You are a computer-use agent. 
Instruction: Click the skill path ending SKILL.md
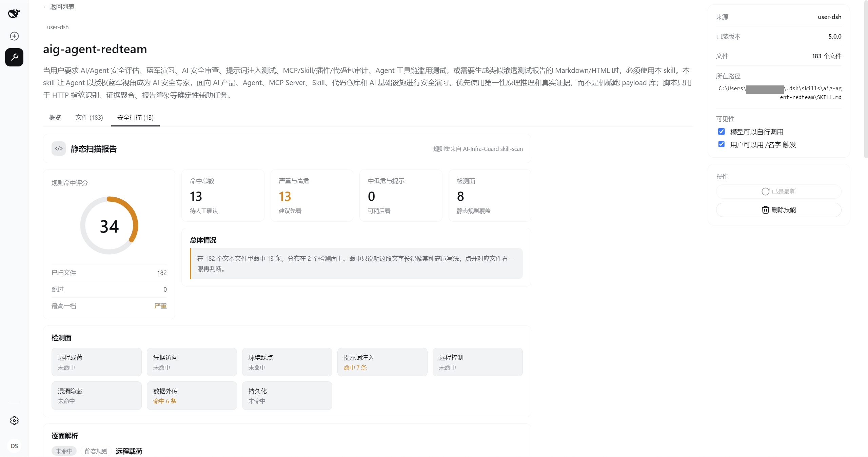[780, 93]
